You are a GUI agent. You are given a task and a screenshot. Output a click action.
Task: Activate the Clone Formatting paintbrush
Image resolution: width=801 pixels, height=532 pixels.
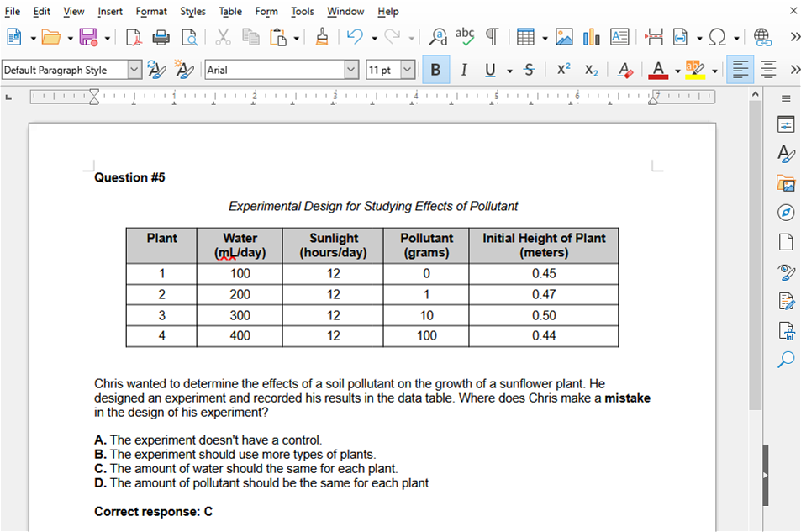(x=322, y=37)
